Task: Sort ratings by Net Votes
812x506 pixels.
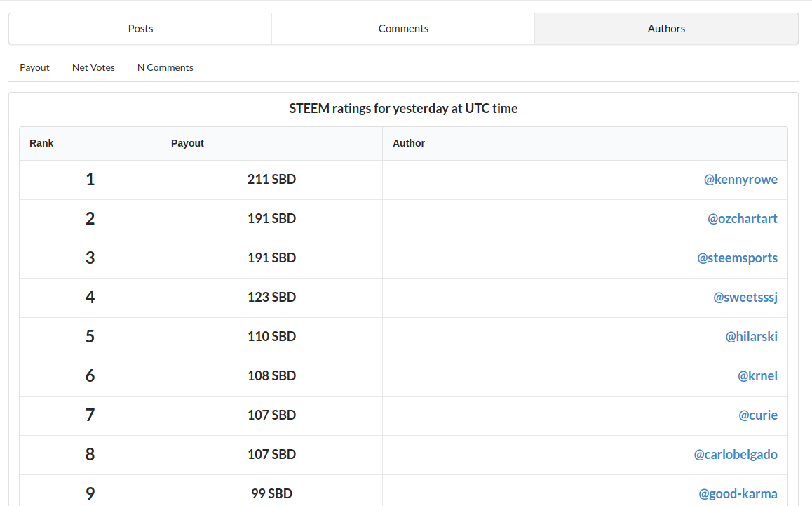Action: pos(93,67)
